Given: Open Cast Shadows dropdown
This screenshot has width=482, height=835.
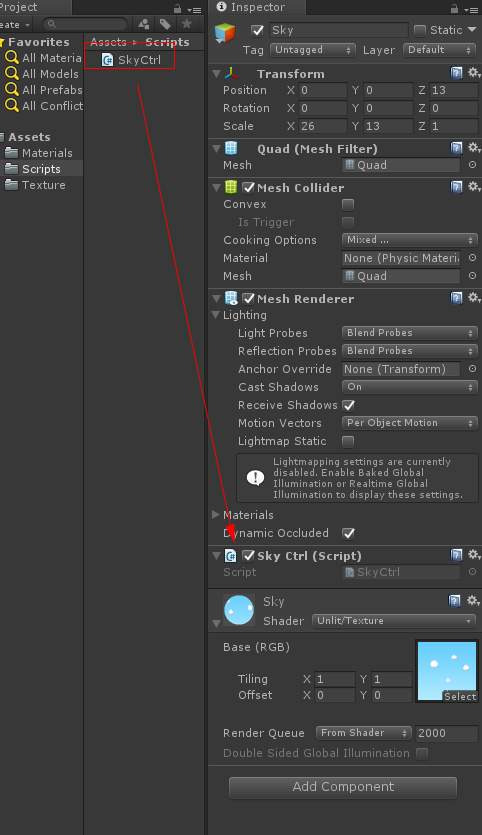Looking at the screenshot, I should [x=409, y=387].
